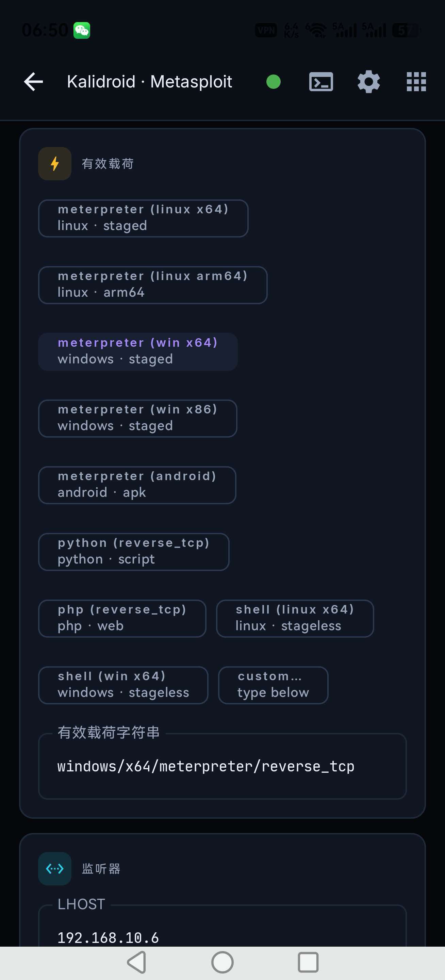Open the terminal console icon

click(x=321, y=82)
